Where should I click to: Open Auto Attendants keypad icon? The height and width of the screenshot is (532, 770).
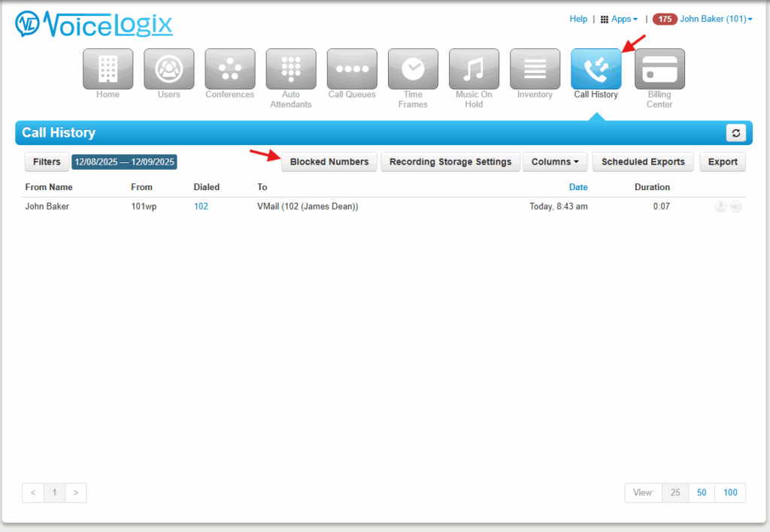290,68
